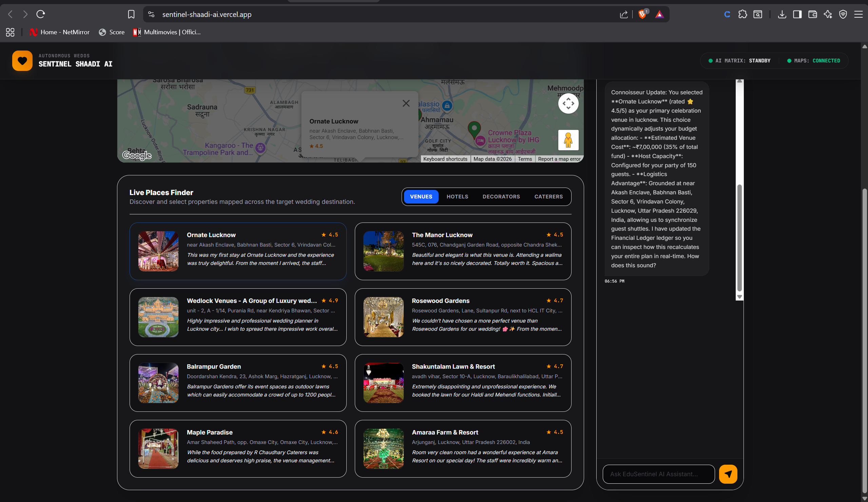The width and height of the screenshot is (868, 502).
Task: Click the Ornate Lucknow title in map popup
Action: 334,121
